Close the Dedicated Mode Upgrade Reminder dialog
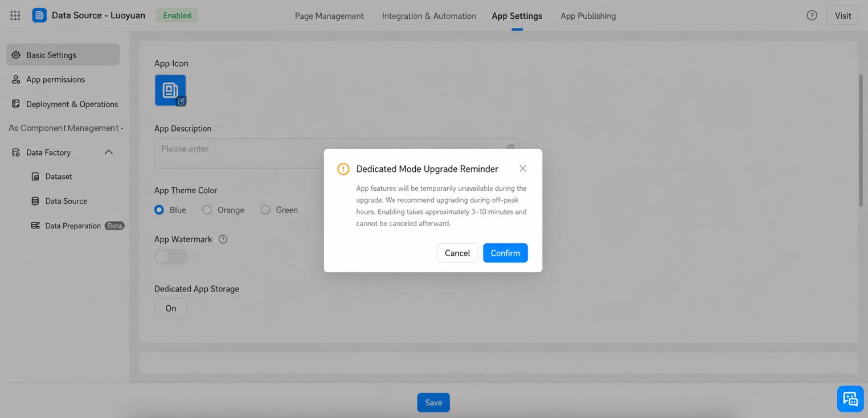This screenshot has width=868, height=418. [522, 169]
